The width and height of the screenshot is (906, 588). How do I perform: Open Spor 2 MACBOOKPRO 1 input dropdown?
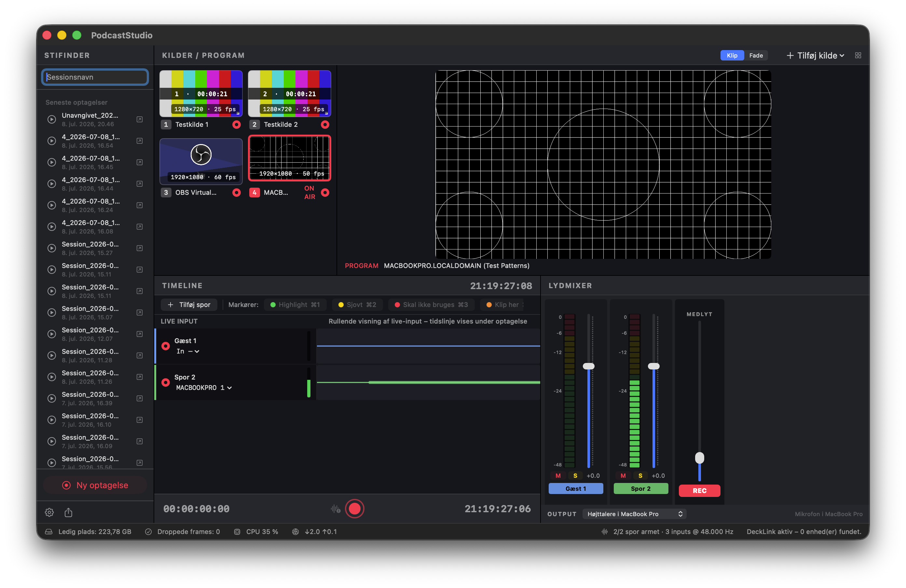[x=204, y=388]
